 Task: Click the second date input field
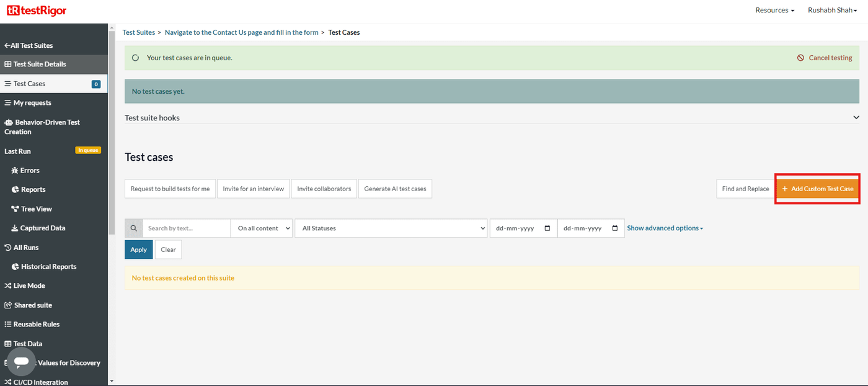pos(591,228)
